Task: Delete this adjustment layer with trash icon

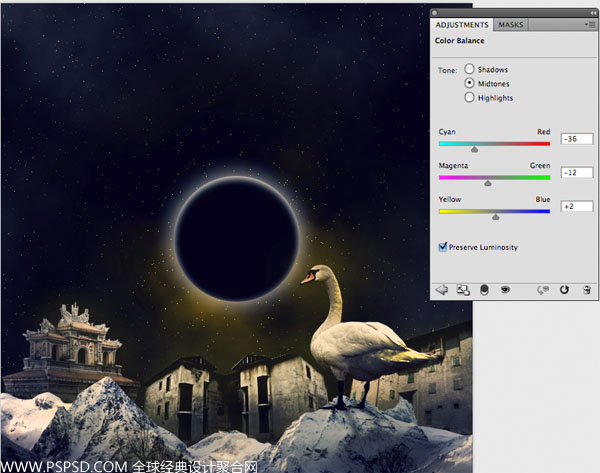Action: [587, 290]
